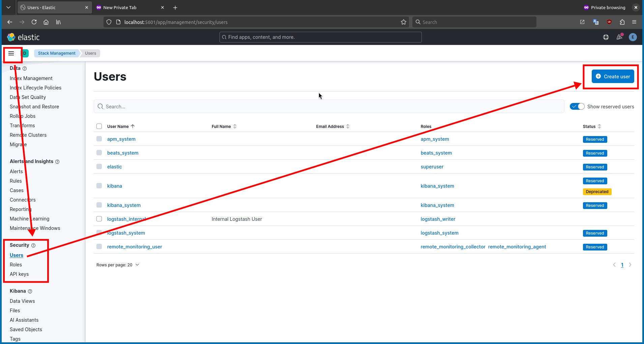This screenshot has width=644, height=344.
Task: Go to page 1 of users
Action: tap(622, 265)
